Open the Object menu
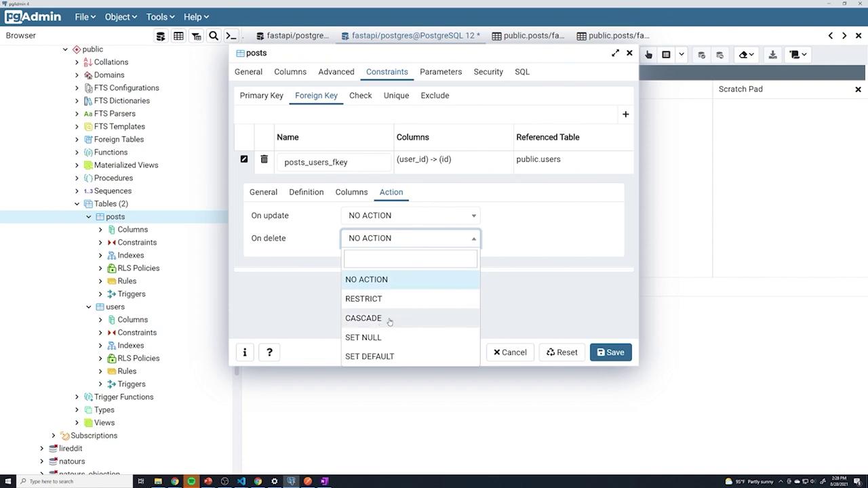Viewport: 868px width, 488px height. tap(121, 17)
